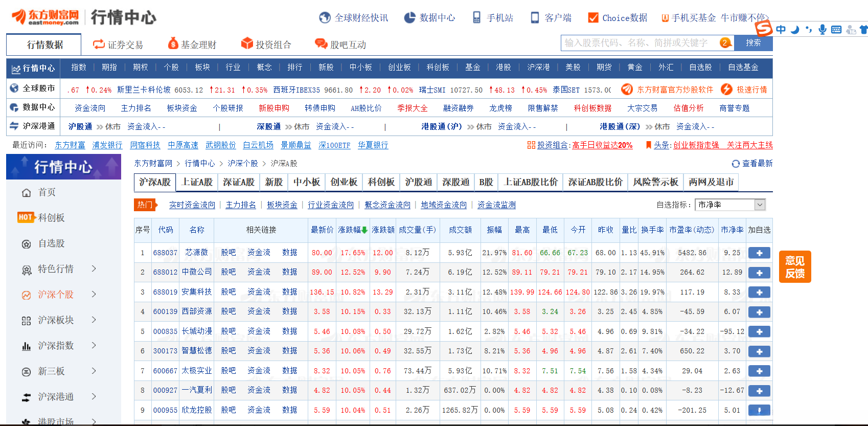Open the 自选指标 市净率 dropdown

tap(730, 205)
